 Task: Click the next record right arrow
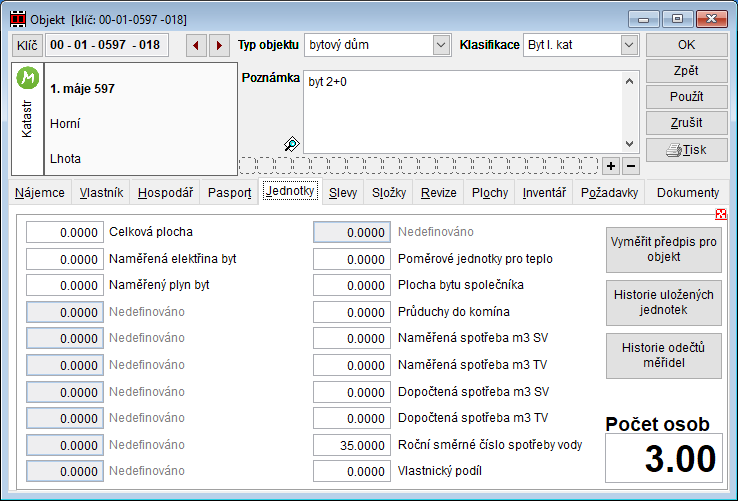218,45
